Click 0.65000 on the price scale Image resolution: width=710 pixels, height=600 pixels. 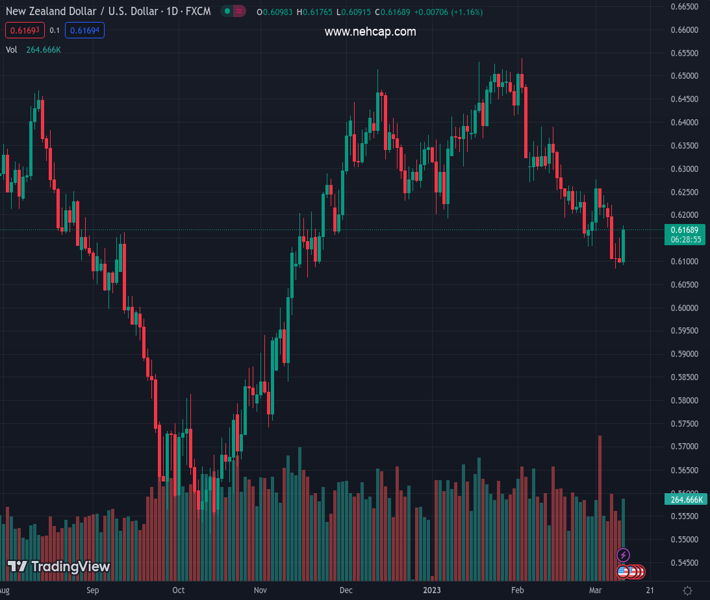pos(684,76)
